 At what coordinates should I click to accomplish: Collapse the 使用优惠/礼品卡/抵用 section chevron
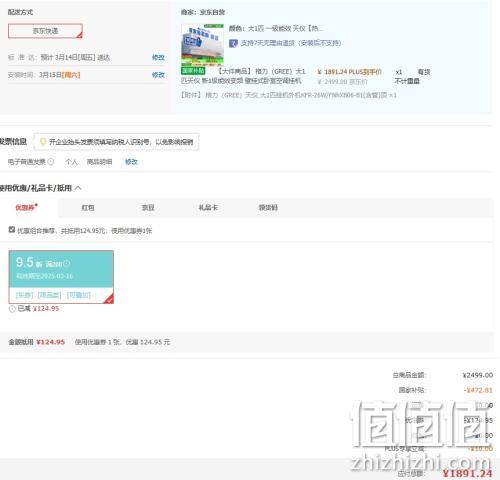[x=78, y=188]
